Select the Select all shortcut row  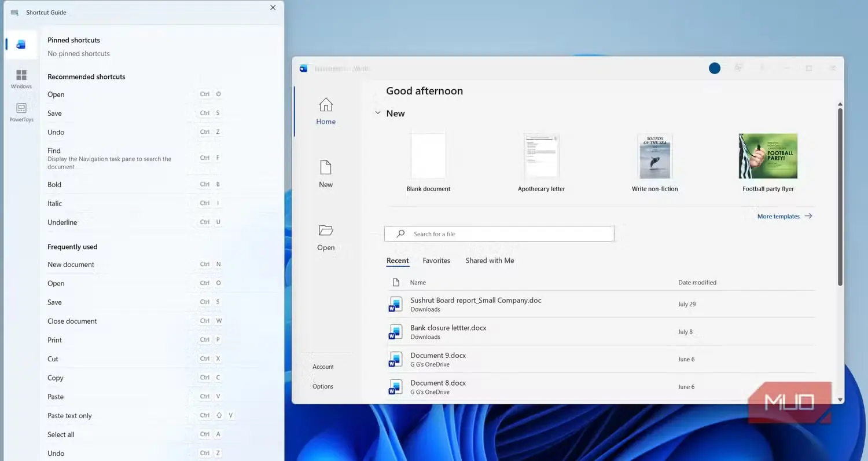point(135,434)
